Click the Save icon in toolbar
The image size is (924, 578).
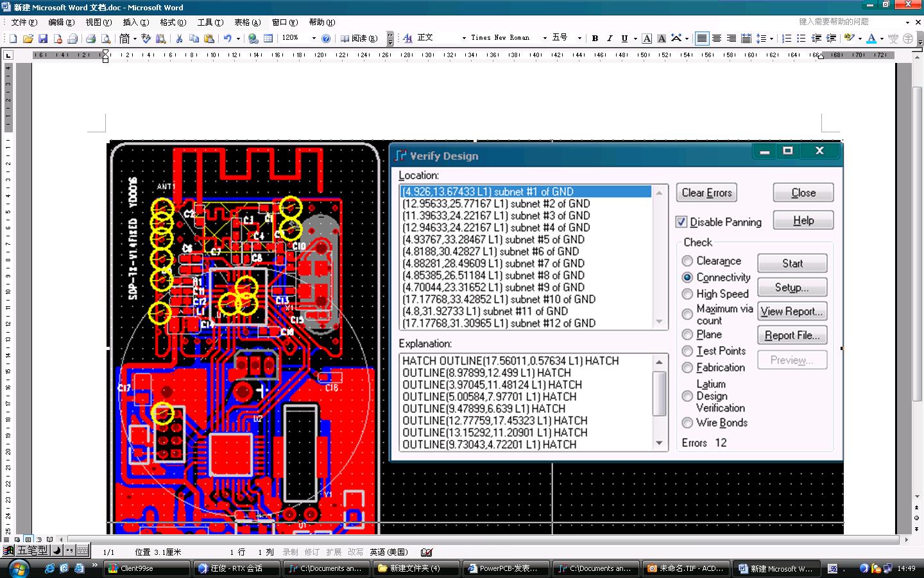[43, 39]
